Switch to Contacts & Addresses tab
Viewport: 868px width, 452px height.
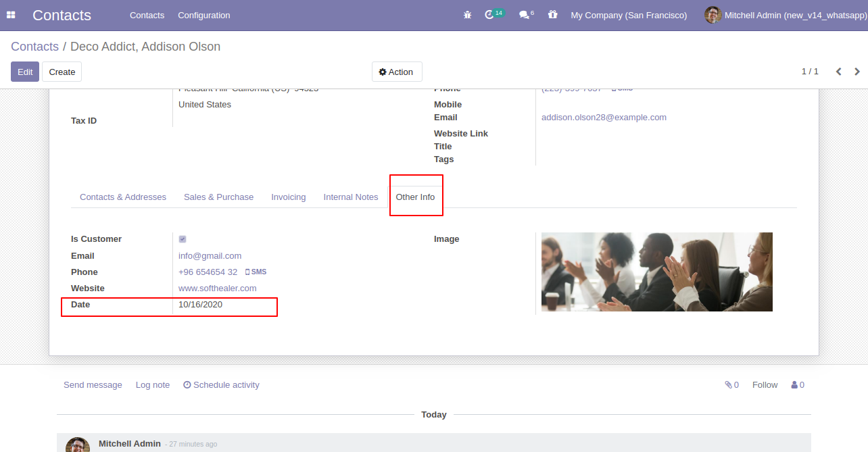point(123,197)
